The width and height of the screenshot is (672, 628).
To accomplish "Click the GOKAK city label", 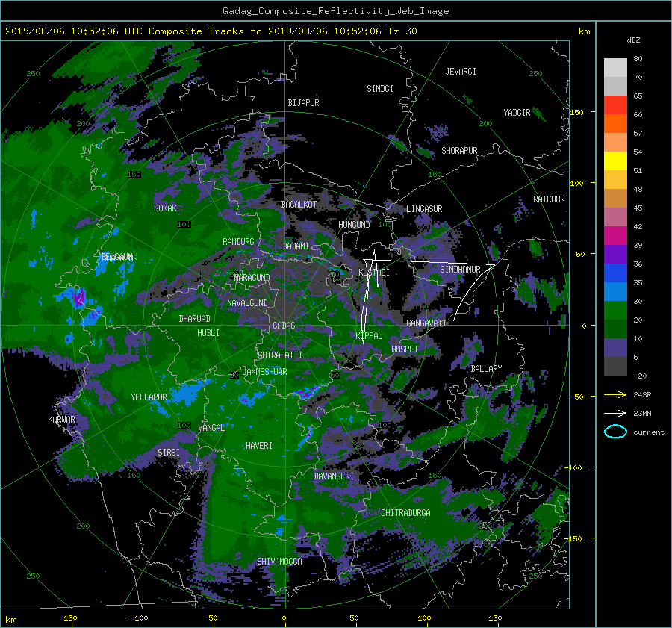I will (x=166, y=208).
